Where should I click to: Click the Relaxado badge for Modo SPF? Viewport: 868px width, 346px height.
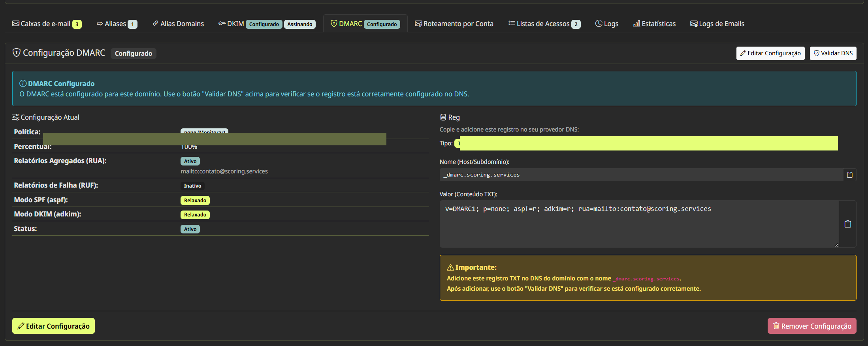point(195,200)
